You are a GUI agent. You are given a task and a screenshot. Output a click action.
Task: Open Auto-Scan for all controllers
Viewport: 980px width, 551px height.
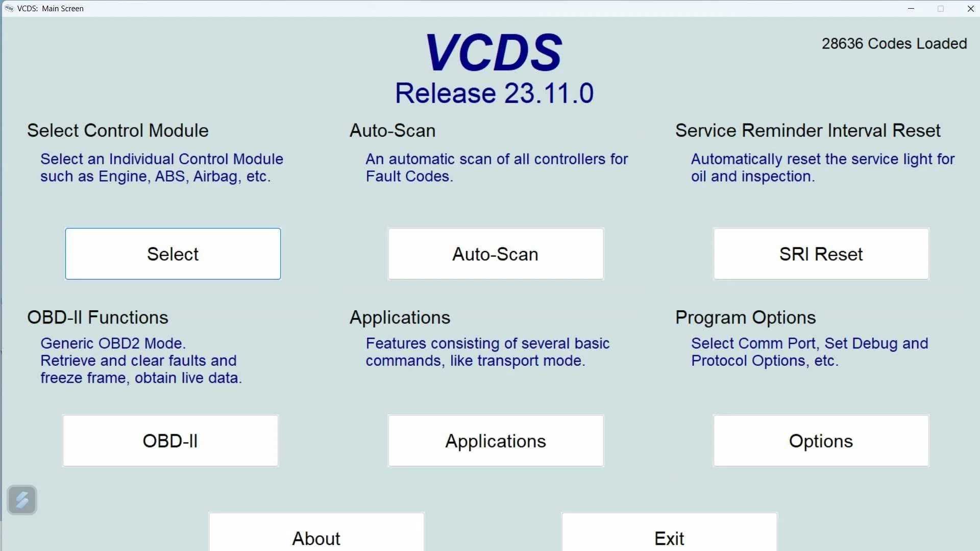coord(495,254)
